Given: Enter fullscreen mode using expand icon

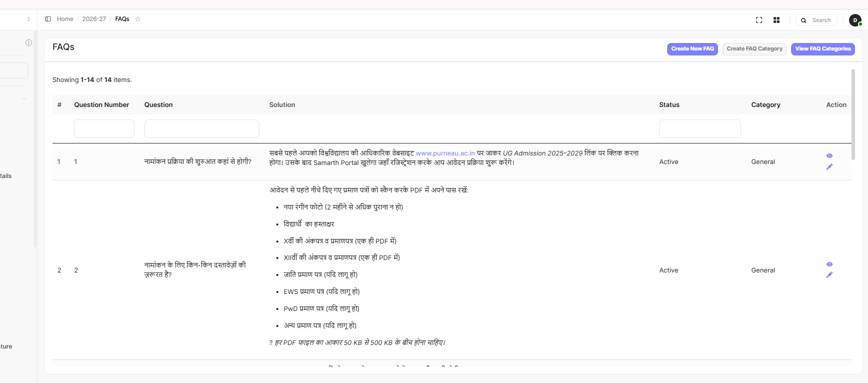Looking at the screenshot, I should 759,20.
